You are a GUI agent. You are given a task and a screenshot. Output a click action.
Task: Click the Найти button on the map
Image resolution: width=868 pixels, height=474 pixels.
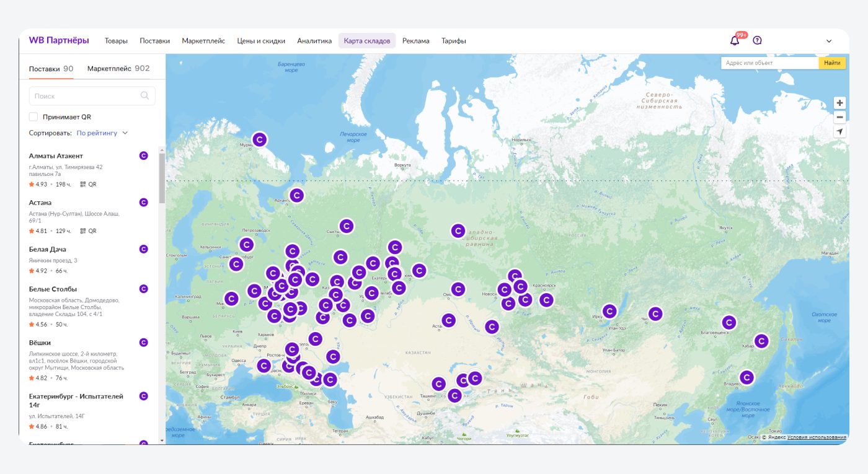(832, 63)
